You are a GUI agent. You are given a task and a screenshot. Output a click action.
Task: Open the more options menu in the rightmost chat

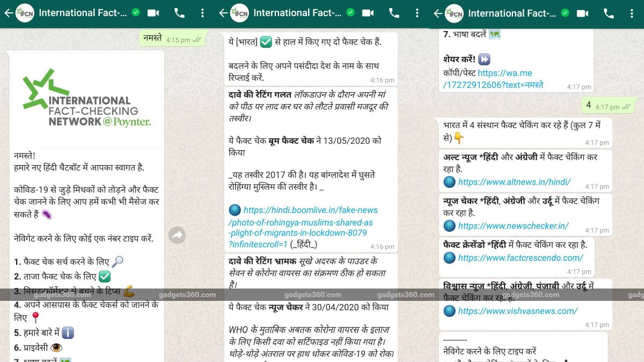(x=632, y=13)
